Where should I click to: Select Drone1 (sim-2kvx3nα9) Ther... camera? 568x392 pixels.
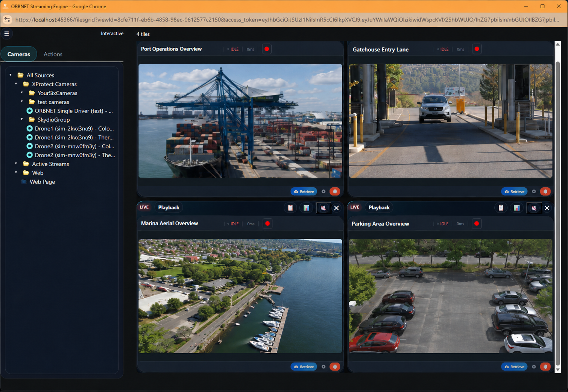[x=70, y=137]
